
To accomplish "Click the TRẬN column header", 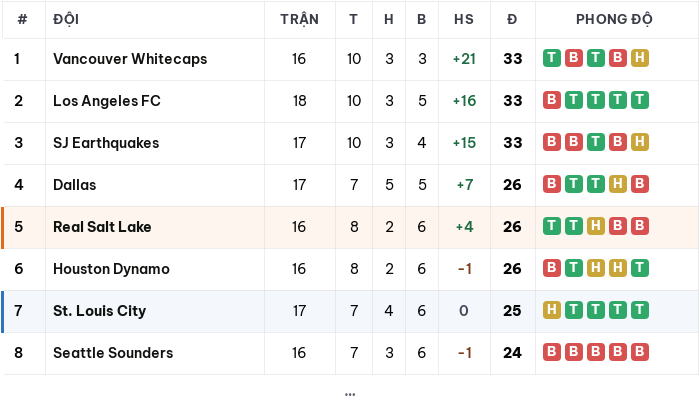I will [300, 20].
